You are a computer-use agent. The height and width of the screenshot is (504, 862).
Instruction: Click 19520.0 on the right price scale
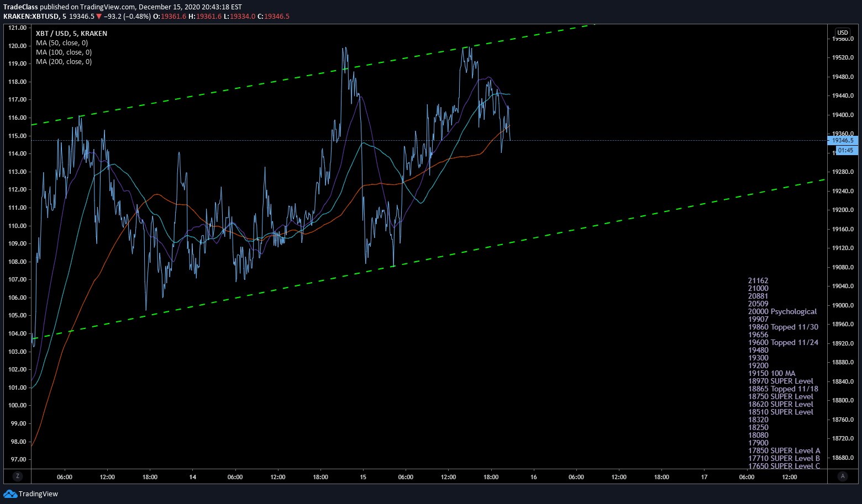(x=843, y=57)
